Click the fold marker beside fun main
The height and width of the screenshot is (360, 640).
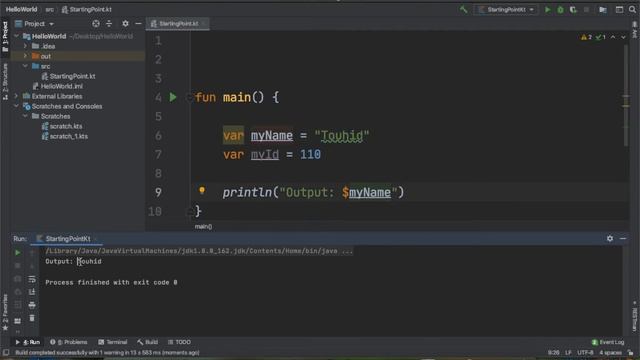click(189, 97)
